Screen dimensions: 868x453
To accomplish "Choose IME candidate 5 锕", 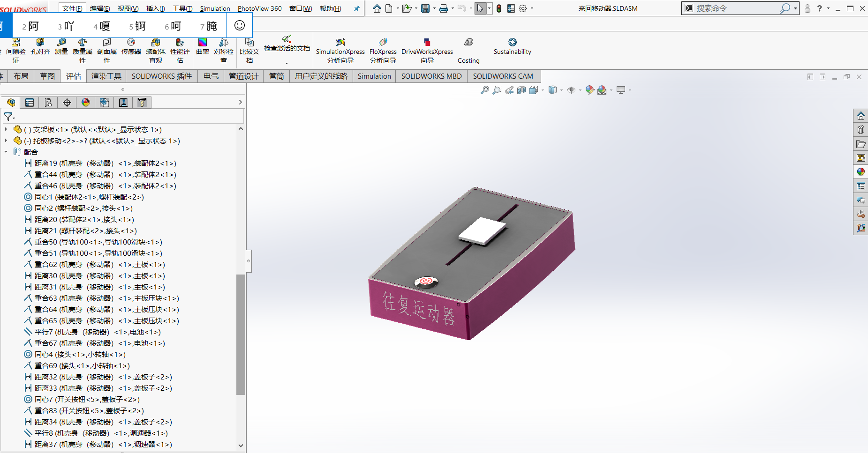I will click(137, 26).
